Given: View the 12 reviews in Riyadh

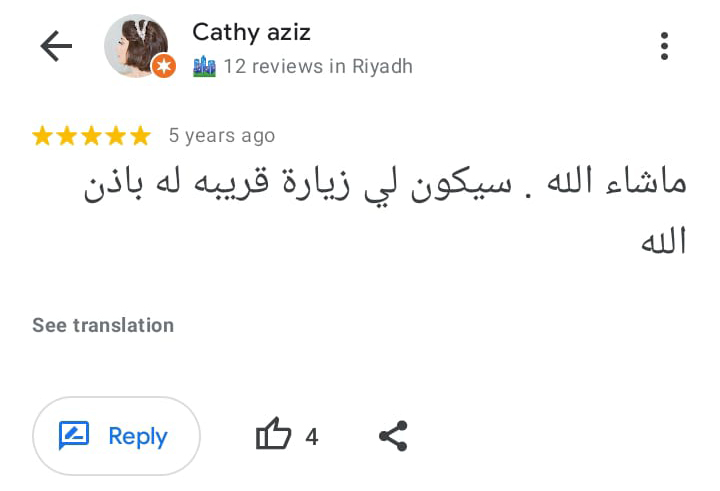Looking at the screenshot, I should 317,66.
